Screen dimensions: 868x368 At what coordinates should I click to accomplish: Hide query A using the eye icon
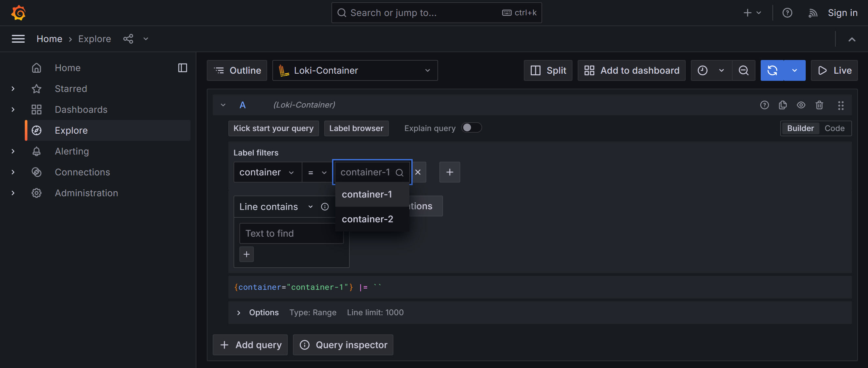point(801,105)
